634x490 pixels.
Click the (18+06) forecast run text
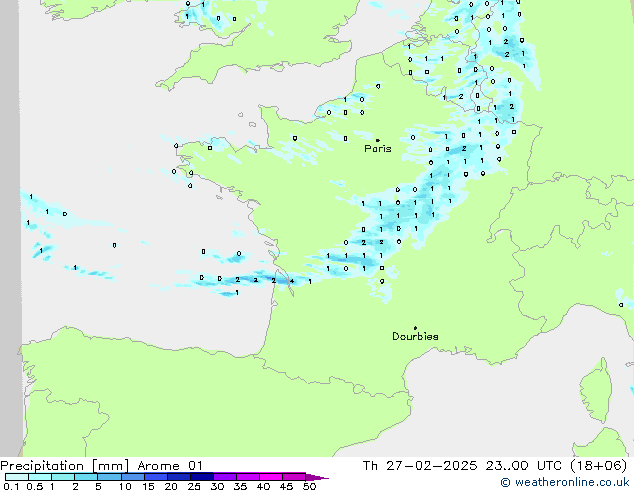[x=598, y=466]
